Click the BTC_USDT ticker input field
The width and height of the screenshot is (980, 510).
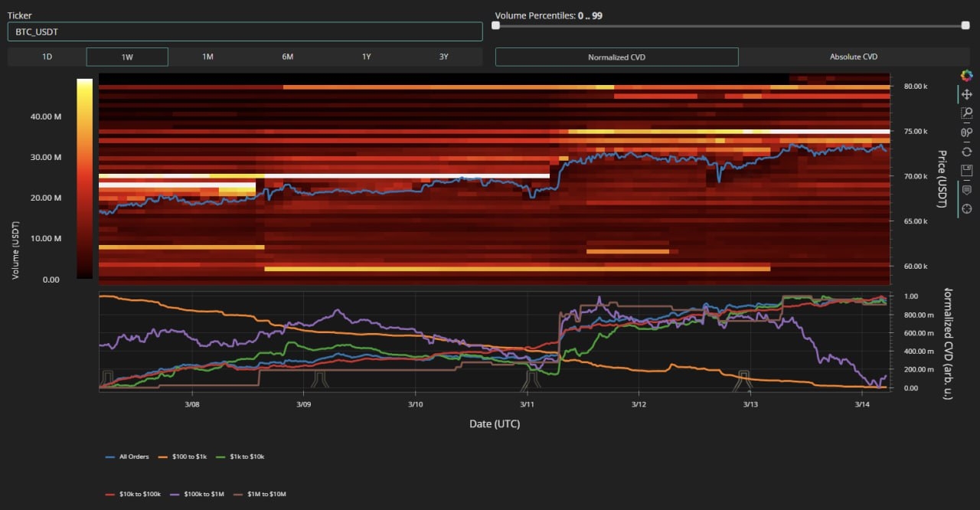tap(245, 31)
